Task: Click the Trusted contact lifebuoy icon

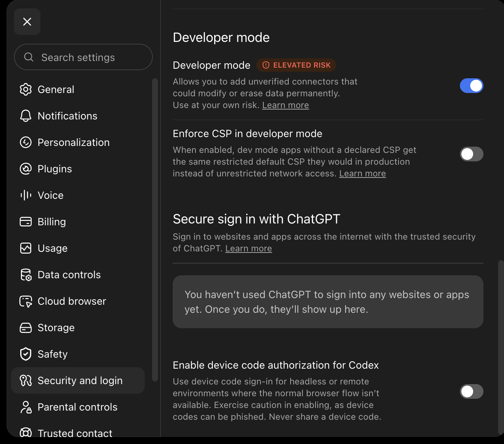Action: click(x=26, y=433)
